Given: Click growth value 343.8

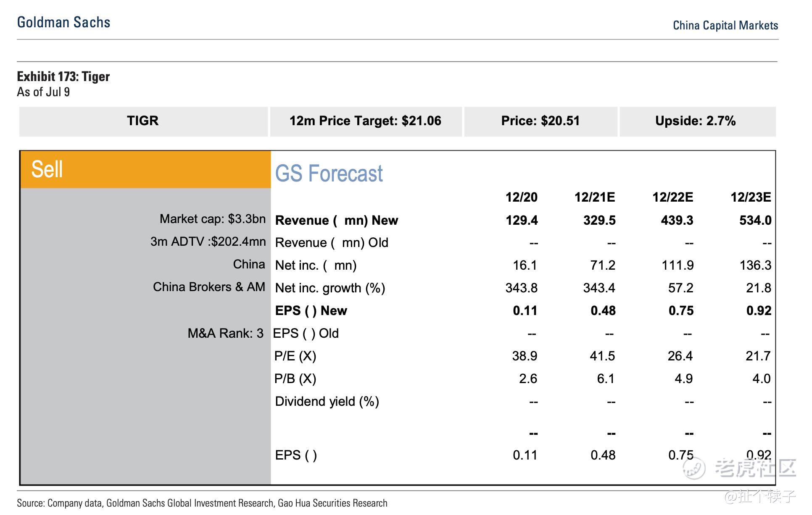Looking at the screenshot, I should click(x=521, y=288).
